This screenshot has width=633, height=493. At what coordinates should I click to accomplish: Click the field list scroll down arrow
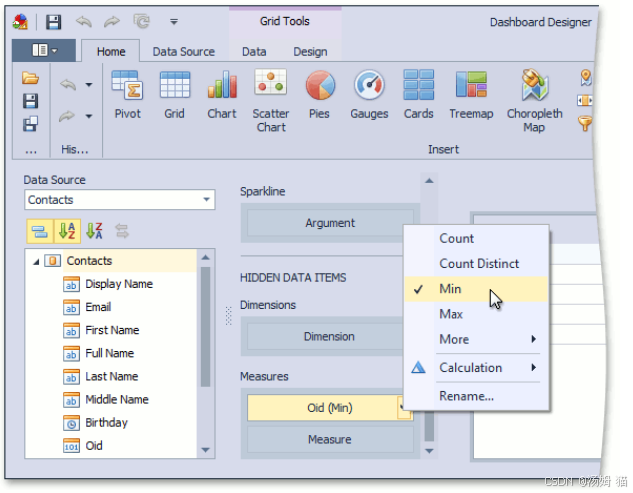pyautogui.click(x=205, y=450)
